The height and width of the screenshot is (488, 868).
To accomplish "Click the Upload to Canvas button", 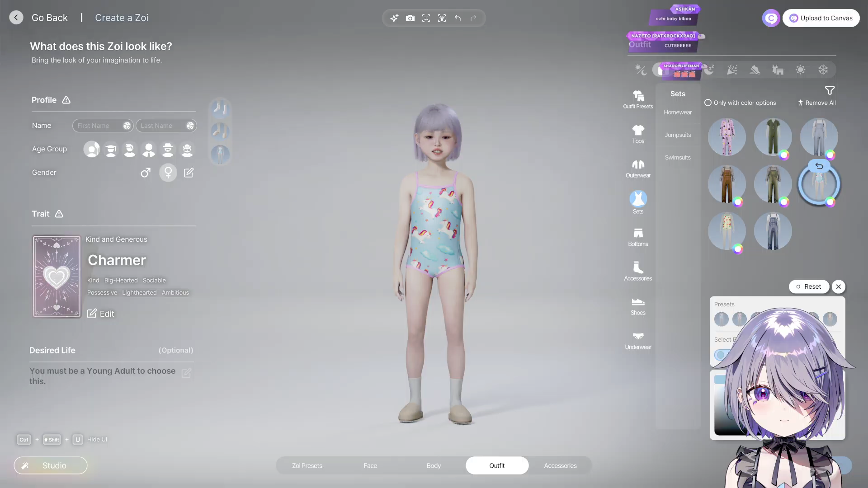I will coord(821,18).
